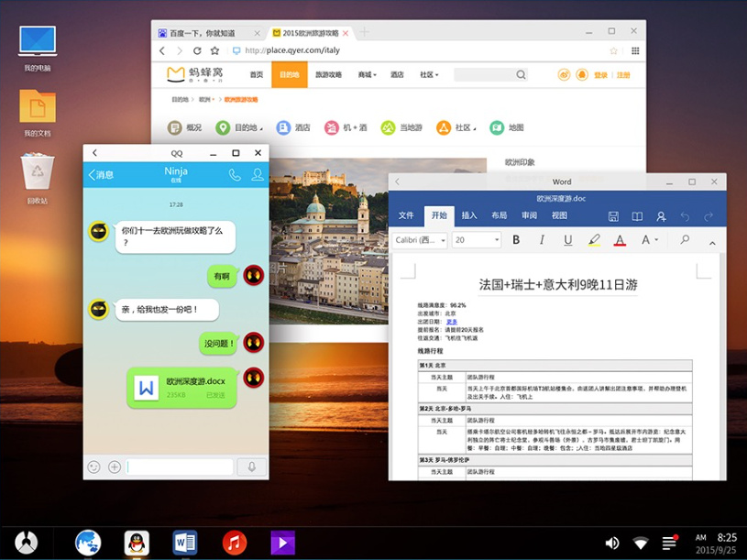
Task: Switch to the 布局 tab in Word
Action: point(500,215)
